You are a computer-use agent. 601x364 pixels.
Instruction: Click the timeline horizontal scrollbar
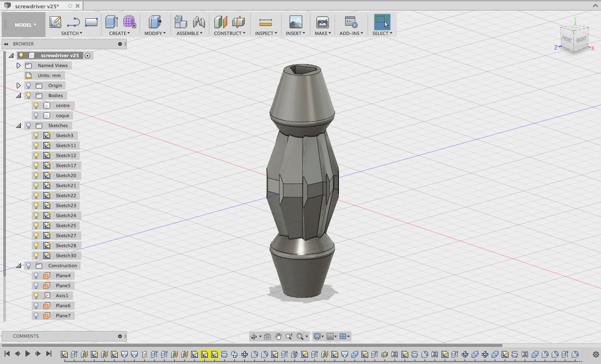252,345
